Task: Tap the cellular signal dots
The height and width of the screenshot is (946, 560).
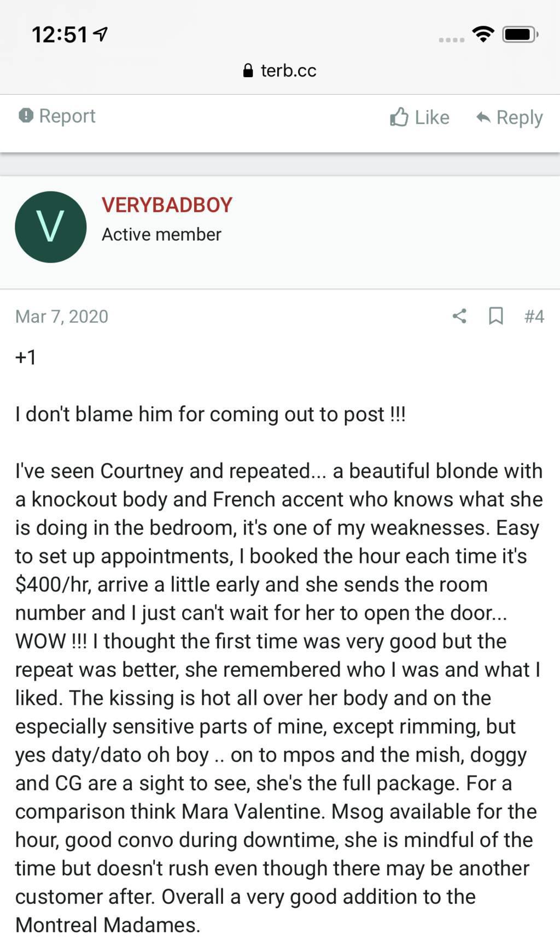Action: [x=451, y=39]
